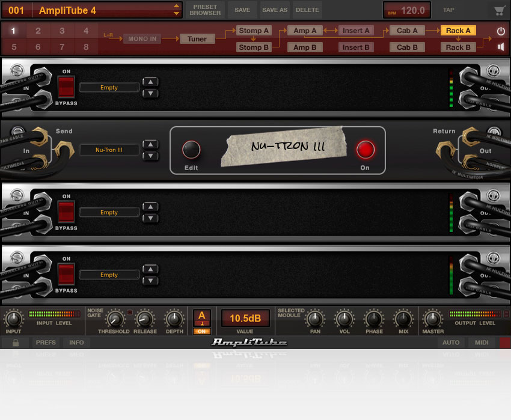Viewport: 511px width, 420px height.
Task: Click the AUTO automation button
Action: tap(451, 342)
